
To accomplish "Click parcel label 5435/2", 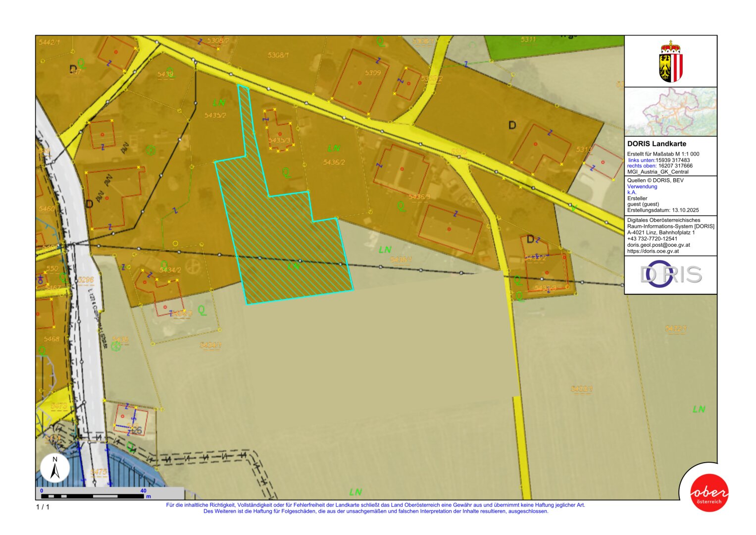I will [x=215, y=115].
